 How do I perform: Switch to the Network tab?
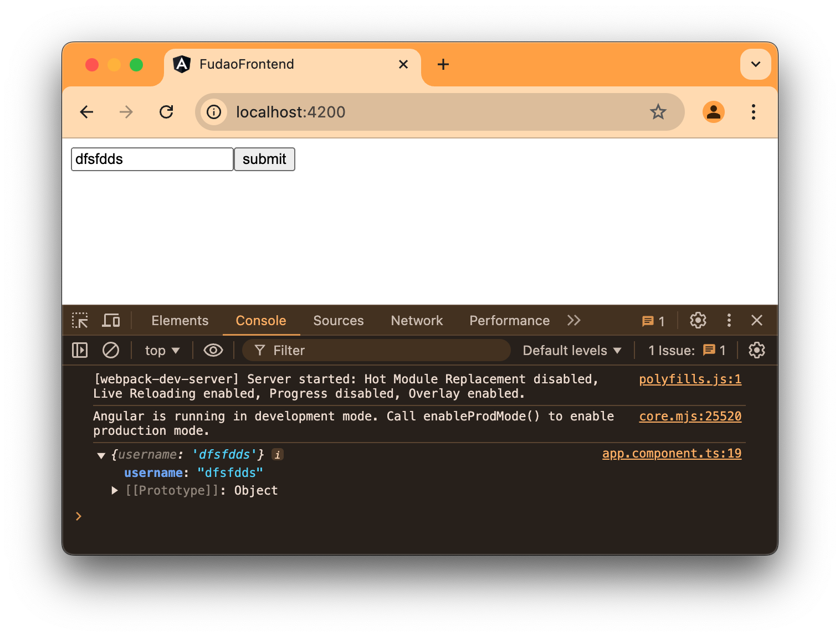[417, 320]
